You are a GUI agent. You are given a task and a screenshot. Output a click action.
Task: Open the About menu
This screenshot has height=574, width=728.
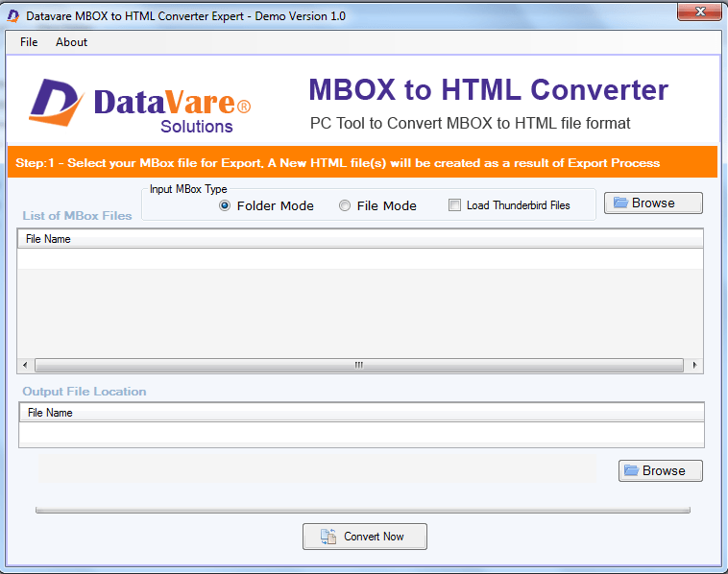[x=71, y=42]
